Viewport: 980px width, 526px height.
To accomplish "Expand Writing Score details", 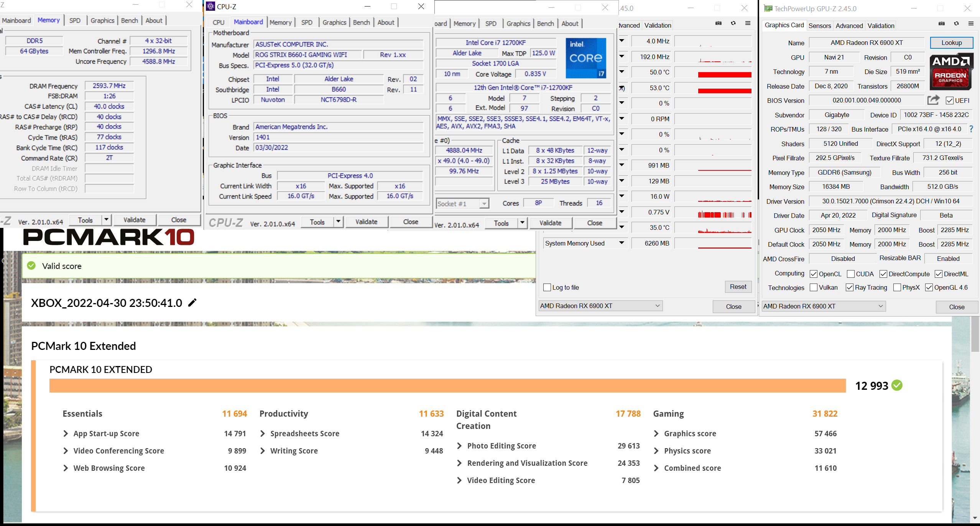I will point(263,451).
